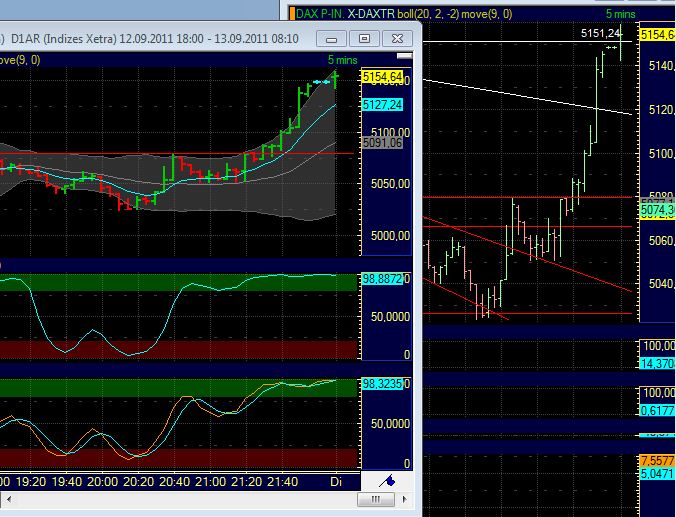Click the 5 mins label in the D1AR window
The width and height of the screenshot is (676, 517).
[x=342, y=60]
